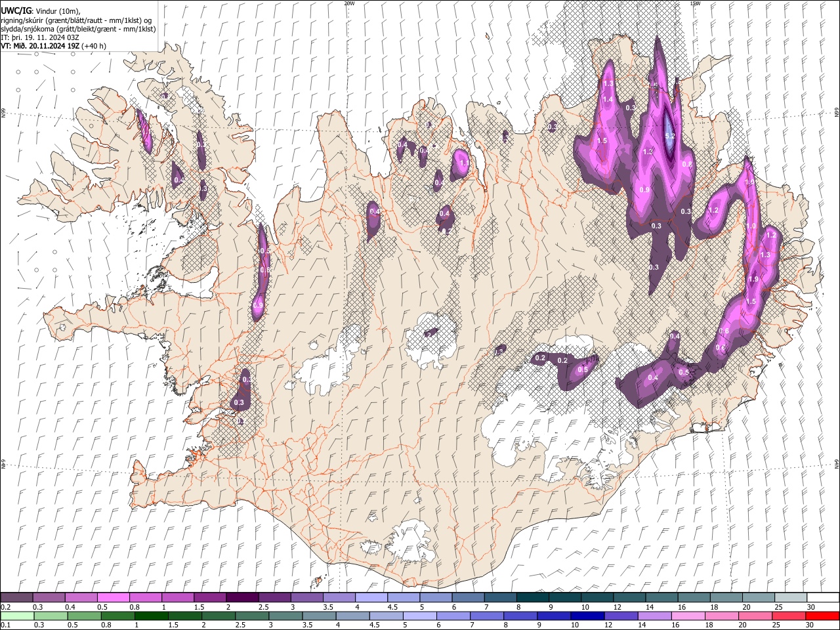Click the "30" label under the lower legend row
This screenshot has width=840, height=630.
[808, 625]
